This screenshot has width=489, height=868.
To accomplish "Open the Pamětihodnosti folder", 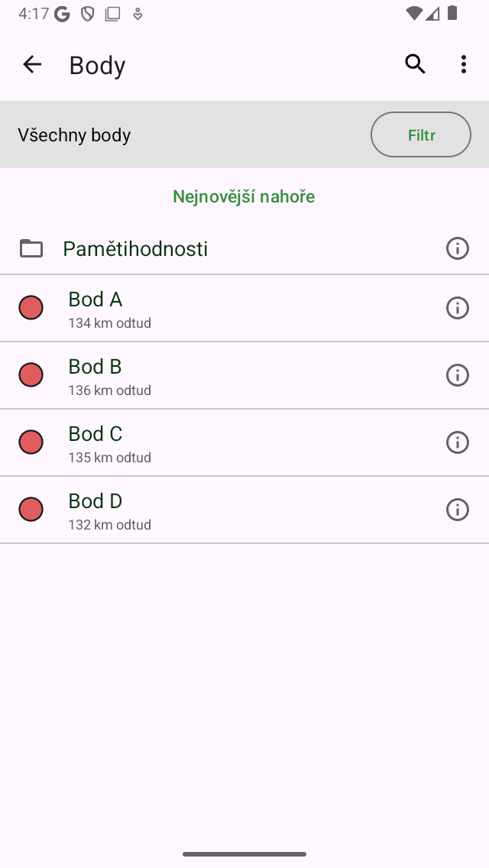I will [135, 249].
